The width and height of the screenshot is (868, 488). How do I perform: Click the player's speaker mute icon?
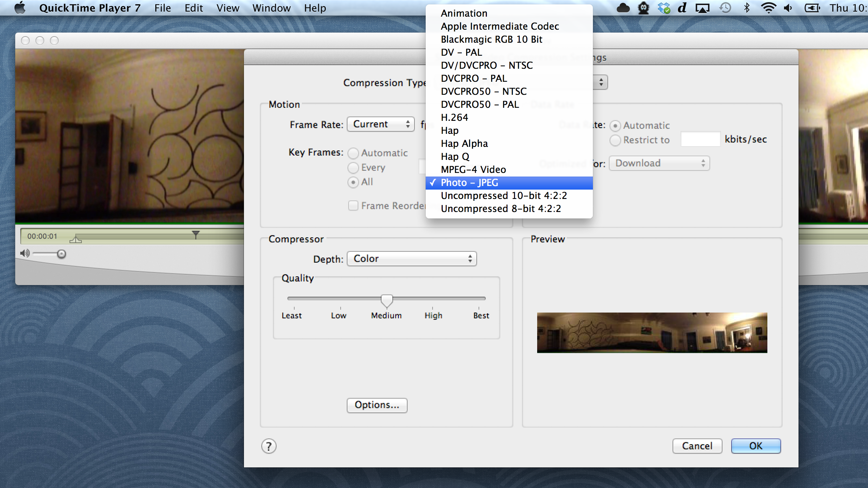point(25,253)
